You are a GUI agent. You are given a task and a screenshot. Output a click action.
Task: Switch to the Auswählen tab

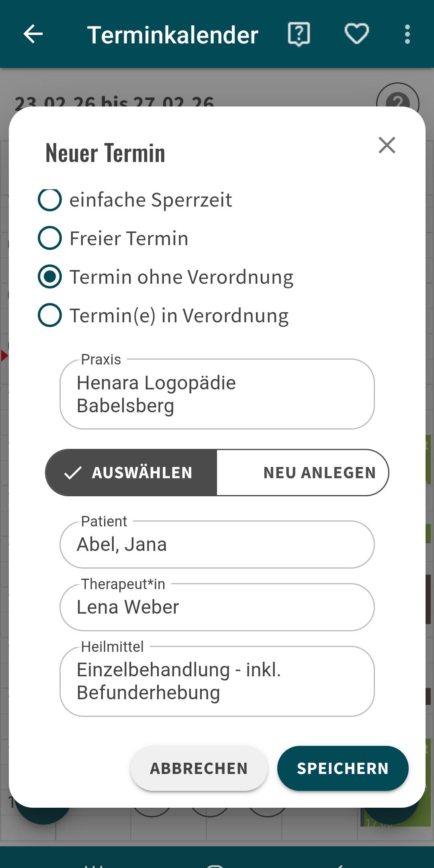pyautogui.click(x=131, y=473)
